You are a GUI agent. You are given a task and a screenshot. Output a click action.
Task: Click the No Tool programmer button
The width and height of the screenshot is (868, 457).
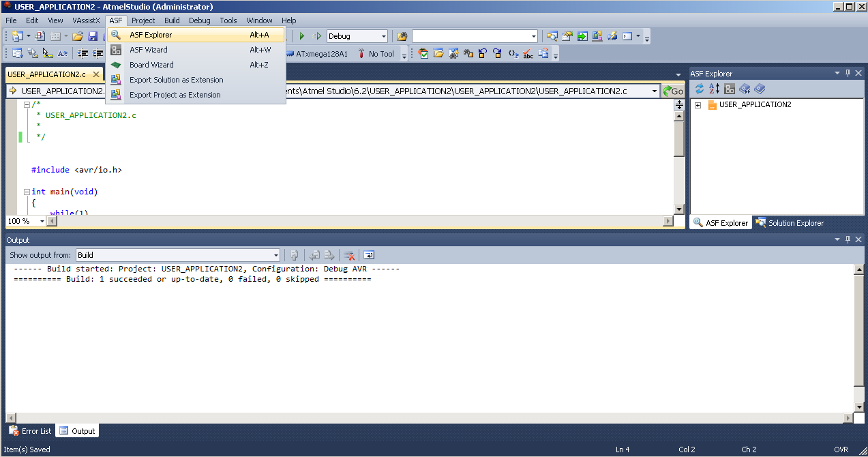(x=376, y=54)
